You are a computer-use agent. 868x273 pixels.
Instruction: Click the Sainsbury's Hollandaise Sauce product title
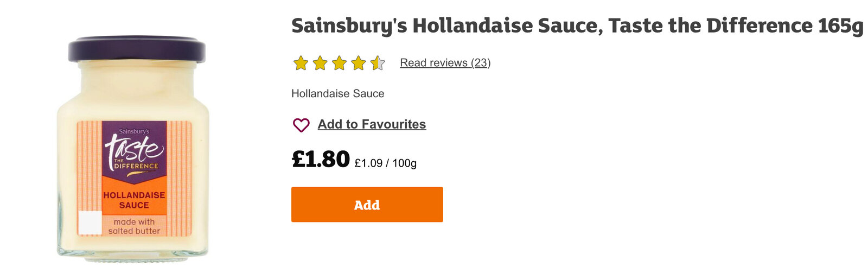point(577,26)
